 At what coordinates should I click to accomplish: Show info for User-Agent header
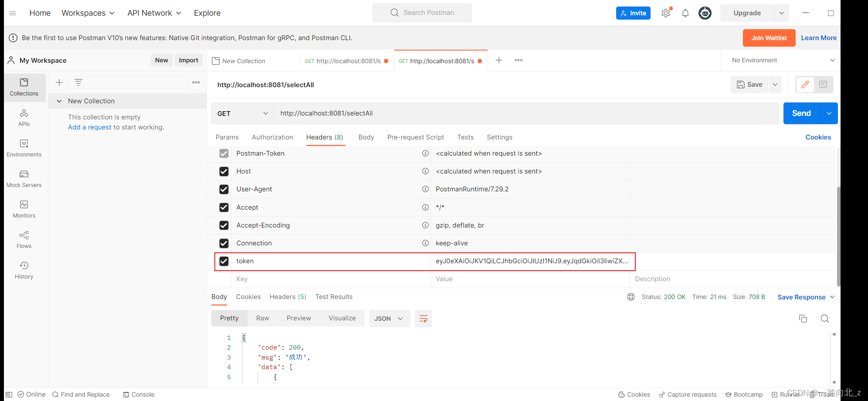coord(425,189)
